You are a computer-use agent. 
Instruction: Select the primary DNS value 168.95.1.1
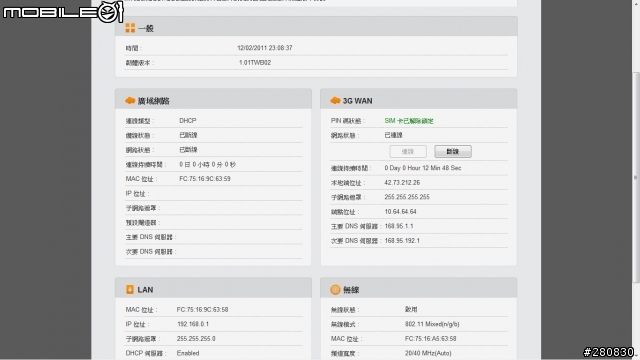(x=399, y=226)
